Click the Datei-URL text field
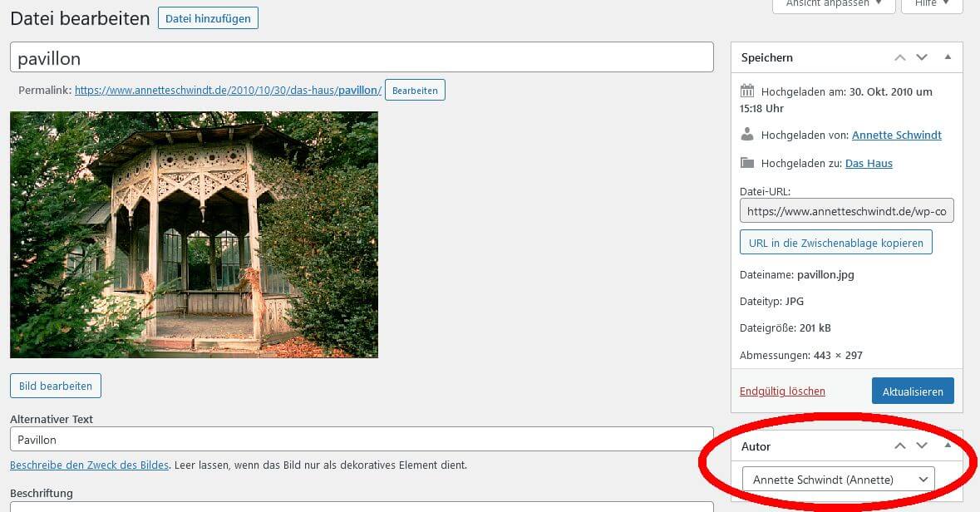 pyautogui.click(x=846, y=210)
